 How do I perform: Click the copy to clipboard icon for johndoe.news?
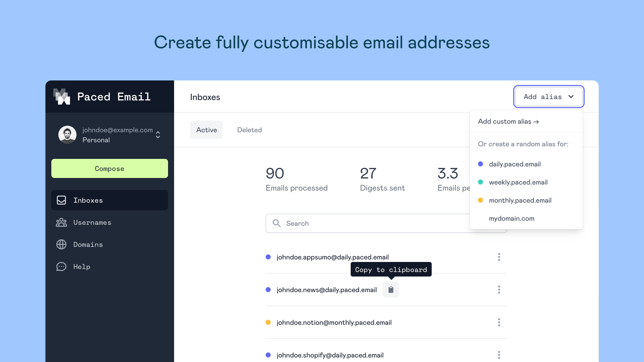(x=390, y=290)
